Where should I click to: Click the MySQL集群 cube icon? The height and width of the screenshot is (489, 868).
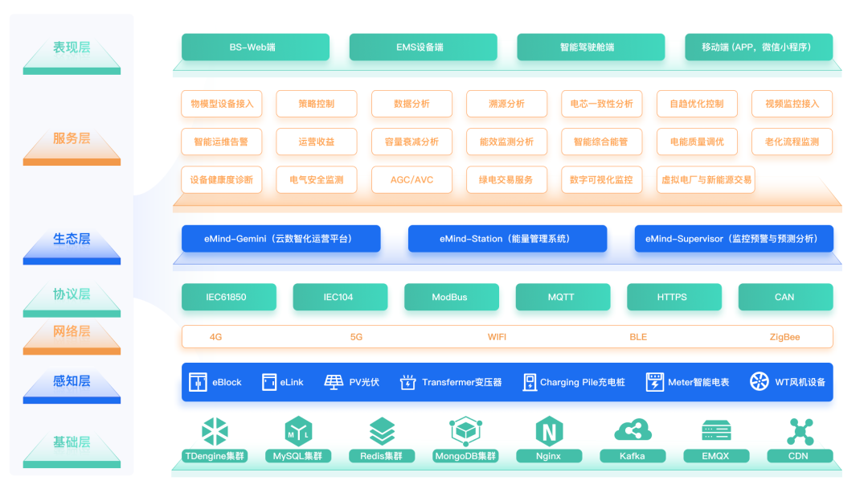297,432
